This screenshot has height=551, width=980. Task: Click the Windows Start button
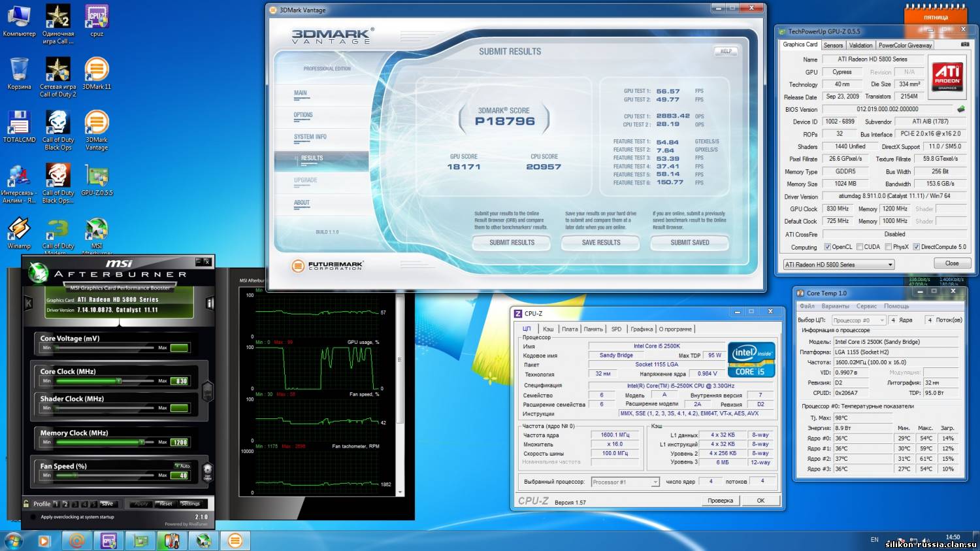point(13,541)
